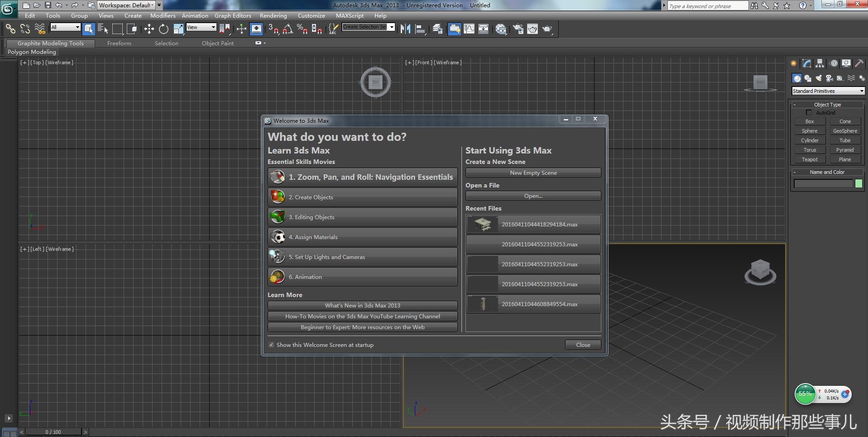The width and height of the screenshot is (868, 437).
Task: Click the Teapot primitive button
Action: [x=810, y=159]
